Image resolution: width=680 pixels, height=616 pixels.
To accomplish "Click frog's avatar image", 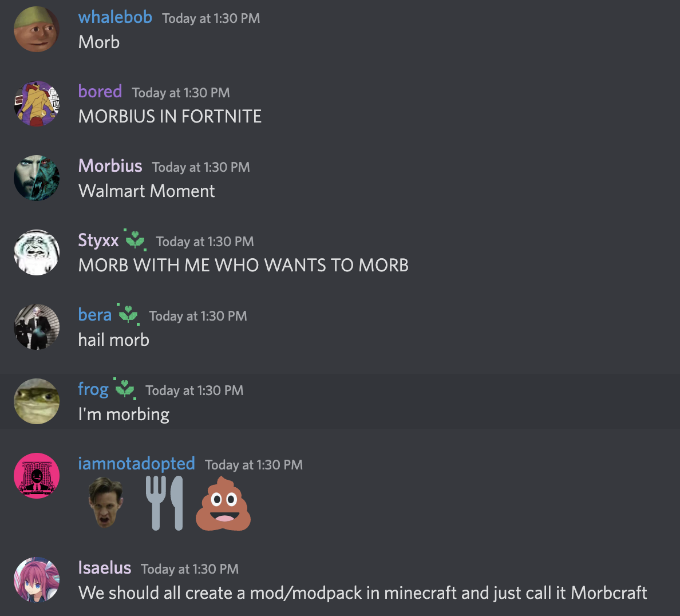I will (x=37, y=401).
